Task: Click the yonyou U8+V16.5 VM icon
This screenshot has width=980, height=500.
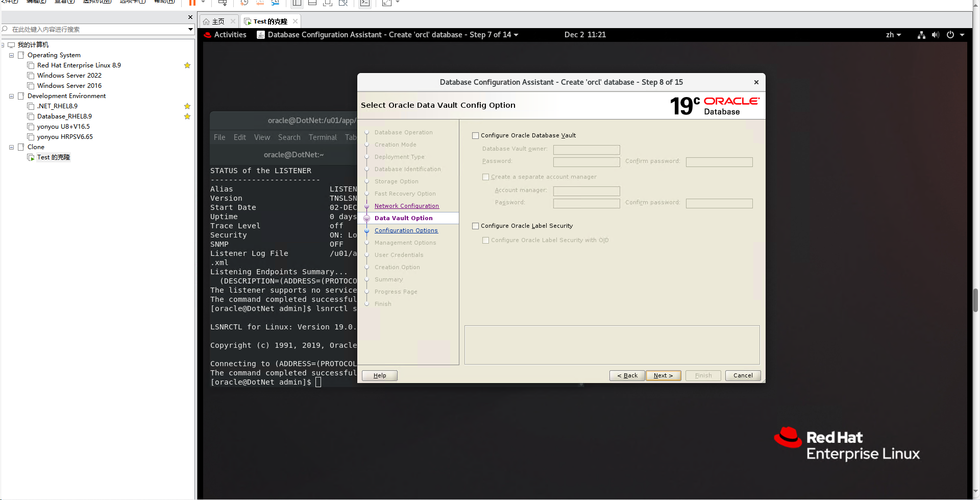Action: point(31,127)
